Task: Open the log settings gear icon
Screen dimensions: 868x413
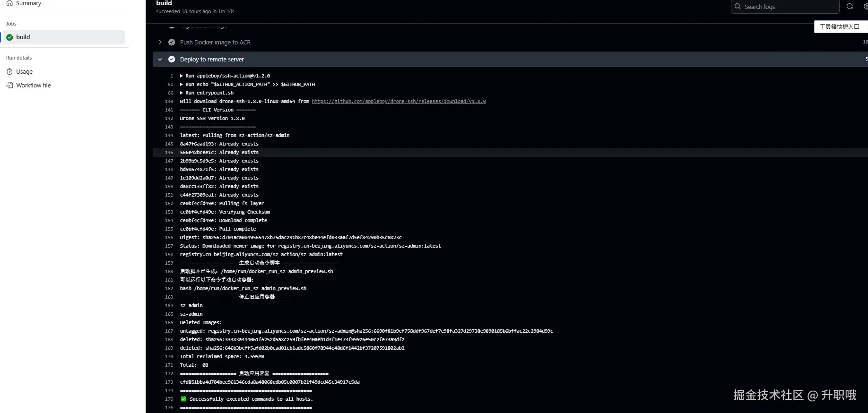Action: pos(865,7)
